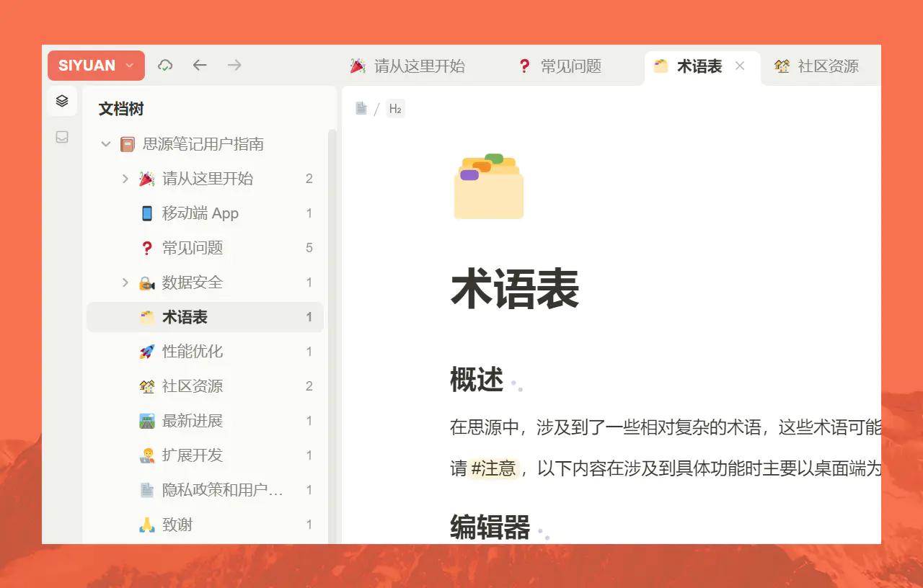Click the document tree vertical scrollbar
Image resolution: width=923 pixels, height=588 pixels.
pos(332,337)
